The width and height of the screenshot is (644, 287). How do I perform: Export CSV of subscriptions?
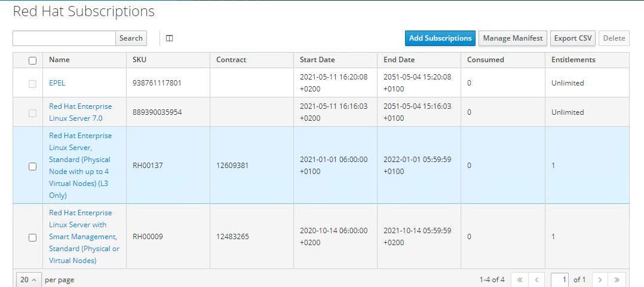[572, 38]
